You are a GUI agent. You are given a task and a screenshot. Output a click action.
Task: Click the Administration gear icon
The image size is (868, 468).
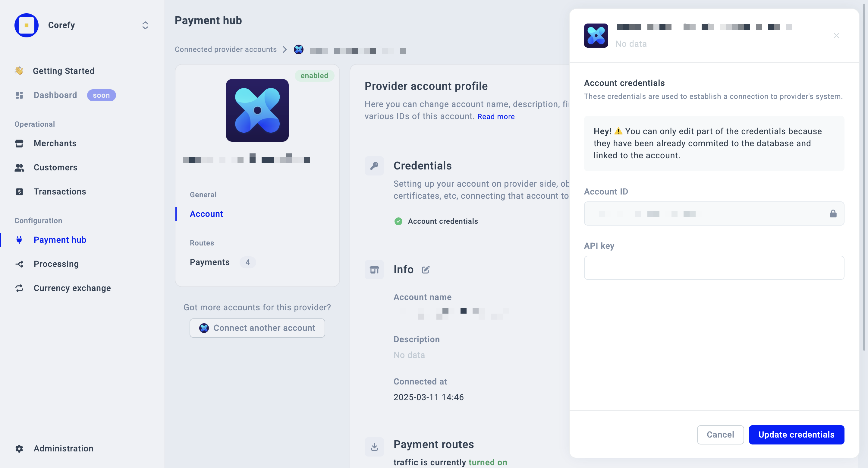19,448
